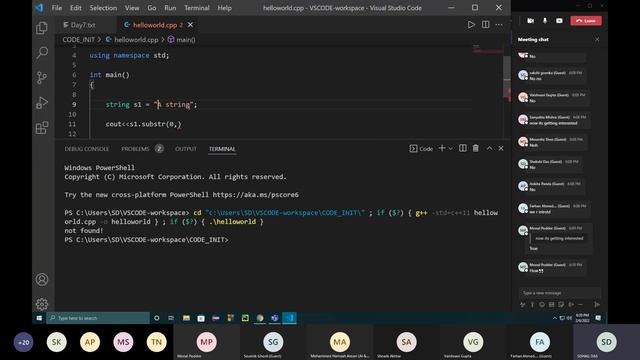This screenshot has width=640, height=360.
Task: Click the Type a new message field
Action: [559, 293]
